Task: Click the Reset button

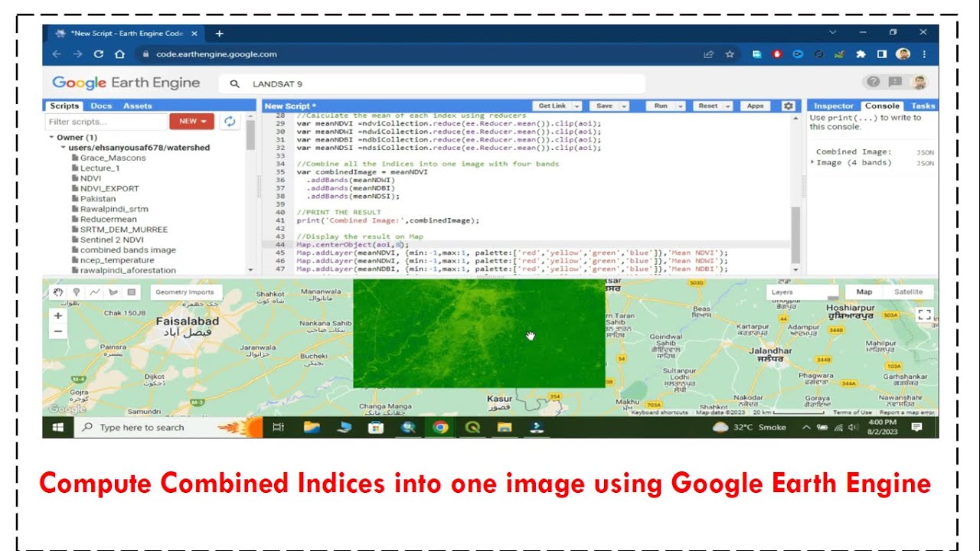Action: pyautogui.click(x=708, y=106)
